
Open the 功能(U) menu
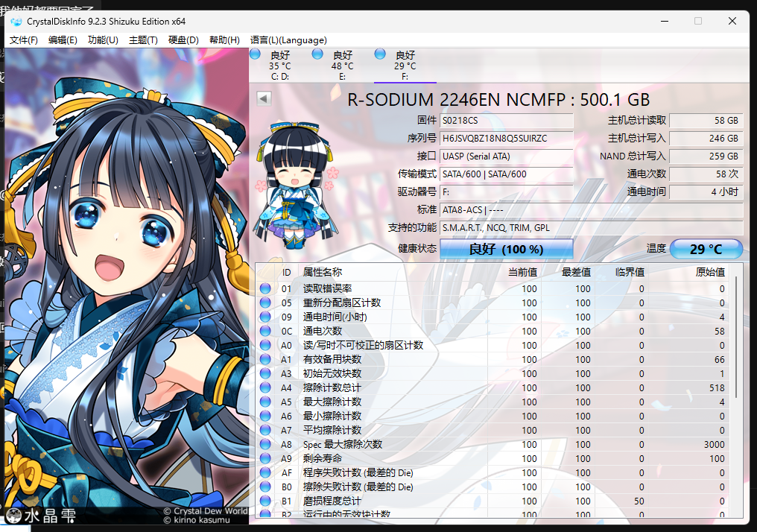(103, 40)
